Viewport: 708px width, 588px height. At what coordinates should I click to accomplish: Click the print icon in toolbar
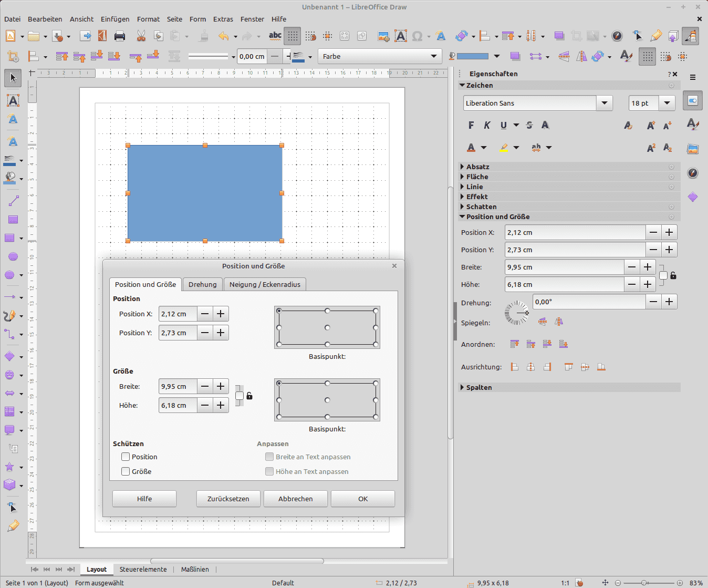coord(120,36)
